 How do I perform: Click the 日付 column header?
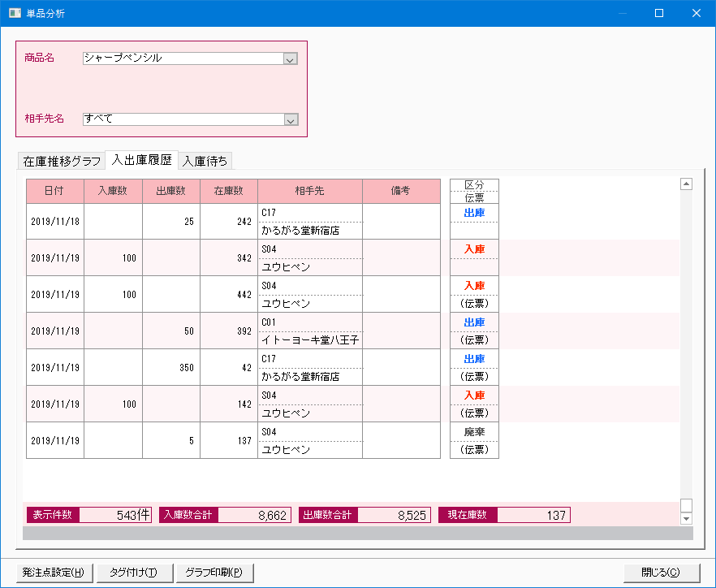pyautogui.click(x=55, y=191)
